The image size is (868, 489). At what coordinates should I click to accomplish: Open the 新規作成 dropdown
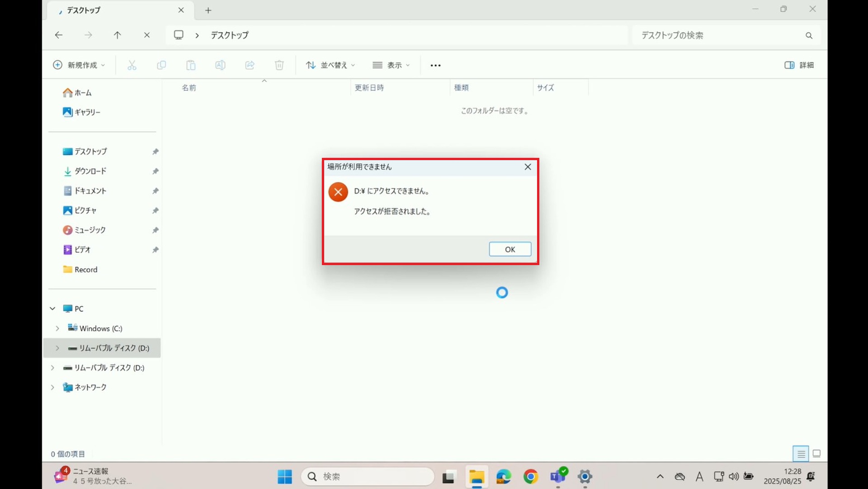coord(79,65)
